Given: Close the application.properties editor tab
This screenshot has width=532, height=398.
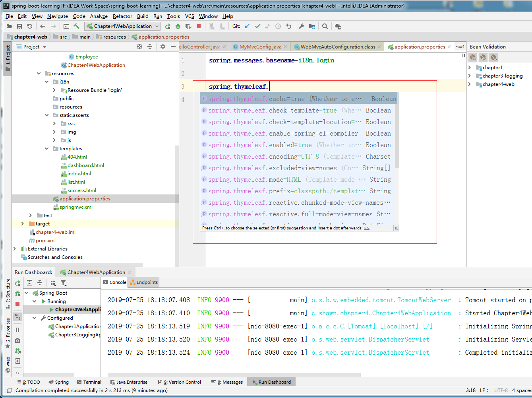Looking at the screenshot, I should 449,47.
